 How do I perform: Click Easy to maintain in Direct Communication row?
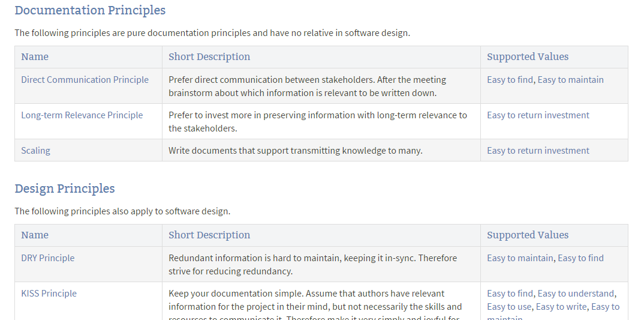[570, 80]
